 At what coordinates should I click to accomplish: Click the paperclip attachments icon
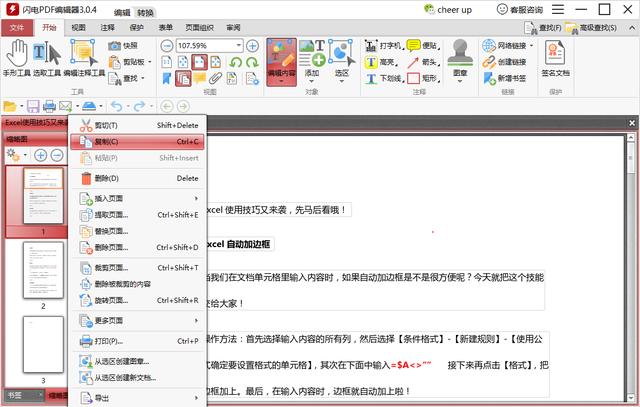click(x=216, y=78)
